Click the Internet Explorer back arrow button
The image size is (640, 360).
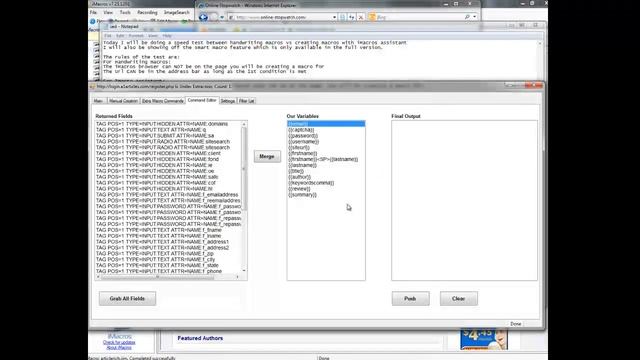(203, 17)
